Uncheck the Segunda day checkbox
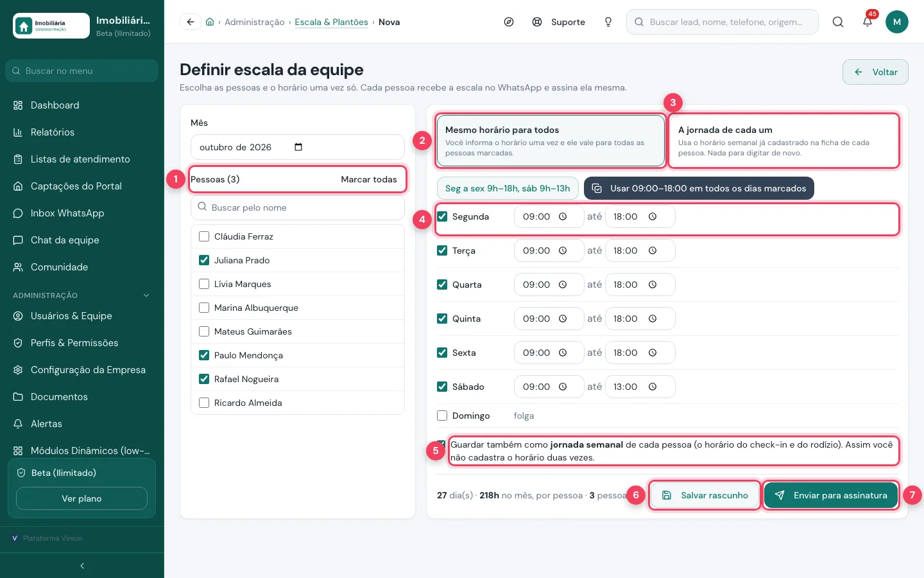This screenshot has width=924, height=578. [x=442, y=216]
